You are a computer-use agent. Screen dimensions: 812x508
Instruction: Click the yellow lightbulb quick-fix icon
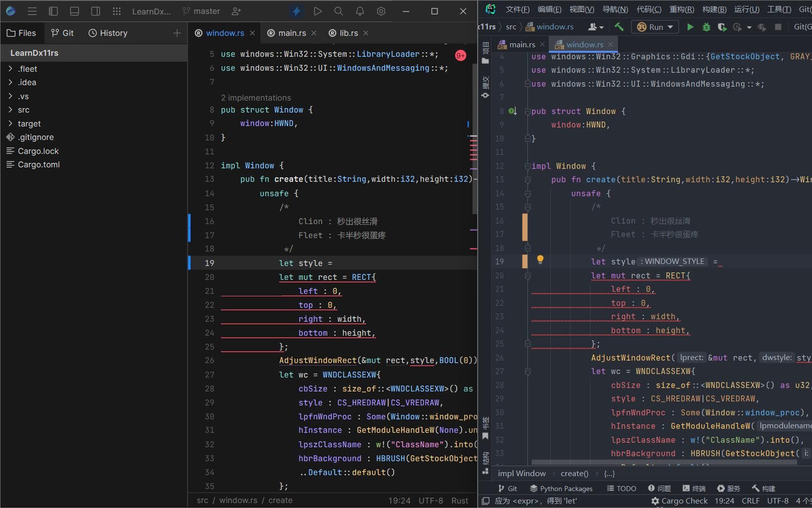point(540,259)
